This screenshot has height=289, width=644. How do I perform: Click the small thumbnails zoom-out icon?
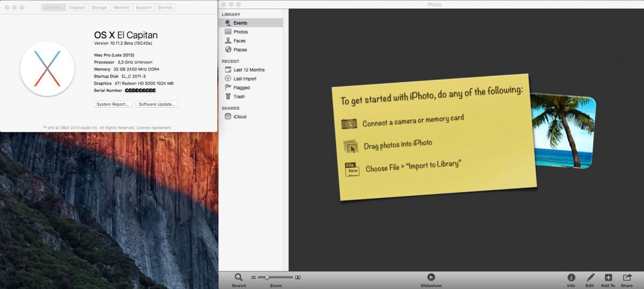click(254, 277)
